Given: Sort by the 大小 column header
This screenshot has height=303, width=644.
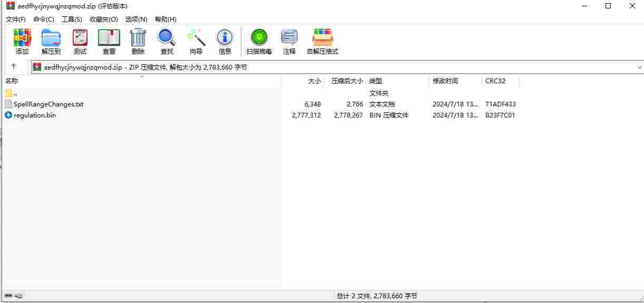Looking at the screenshot, I should coord(314,81).
